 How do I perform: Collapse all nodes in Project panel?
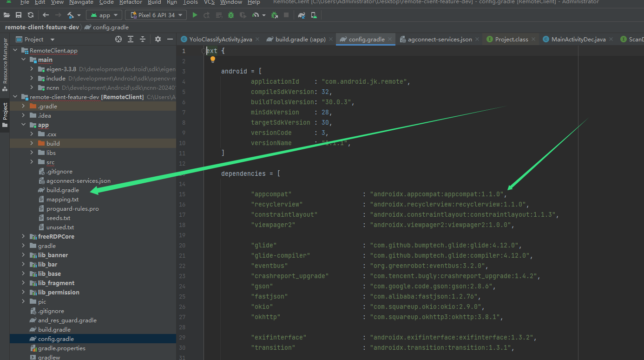point(143,39)
